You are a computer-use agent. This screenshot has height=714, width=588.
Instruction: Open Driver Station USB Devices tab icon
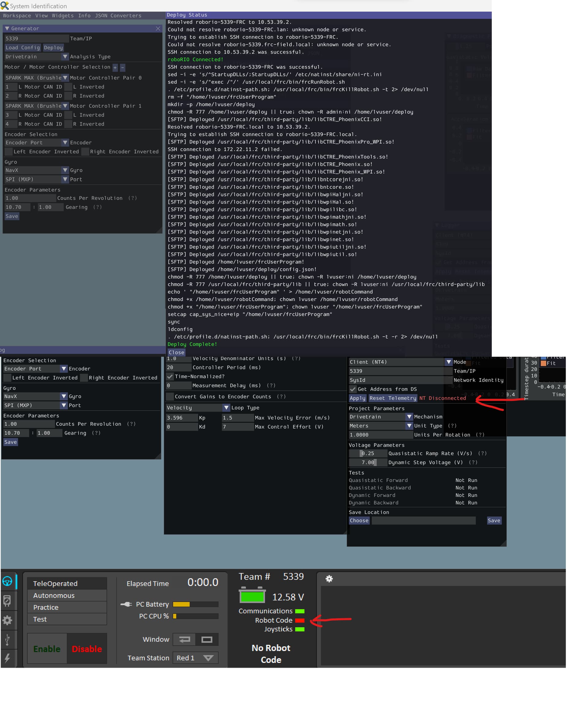click(7, 640)
